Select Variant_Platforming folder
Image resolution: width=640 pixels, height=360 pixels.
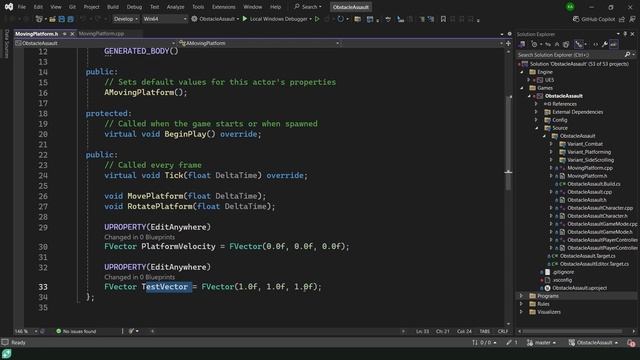click(x=589, y=152)
